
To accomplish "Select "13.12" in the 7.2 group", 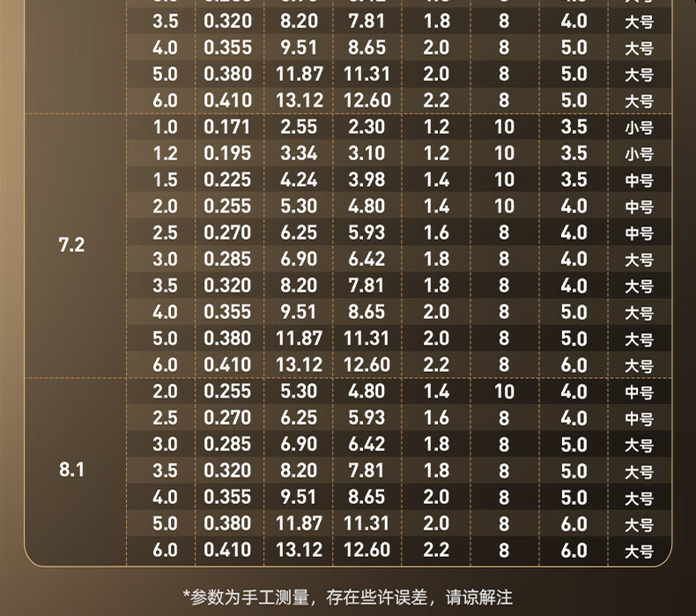I will coord(300,365).
